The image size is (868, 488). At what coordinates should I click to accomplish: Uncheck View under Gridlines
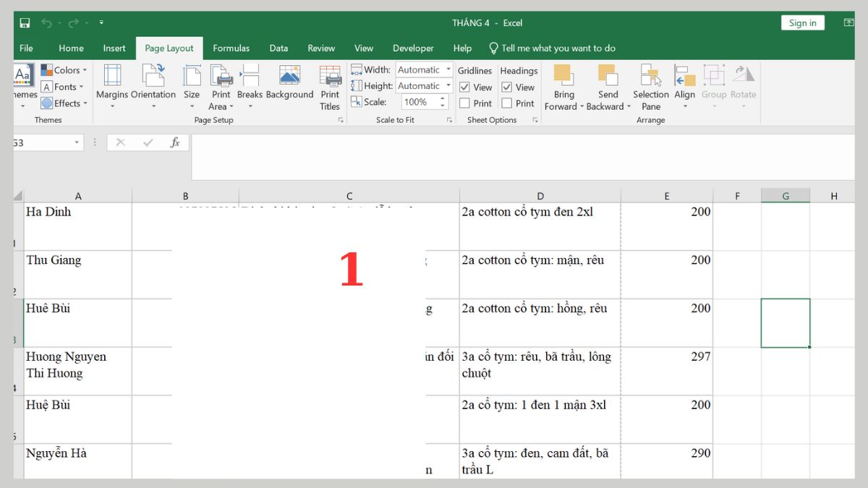pyautogui.click(x=464, y=87)
